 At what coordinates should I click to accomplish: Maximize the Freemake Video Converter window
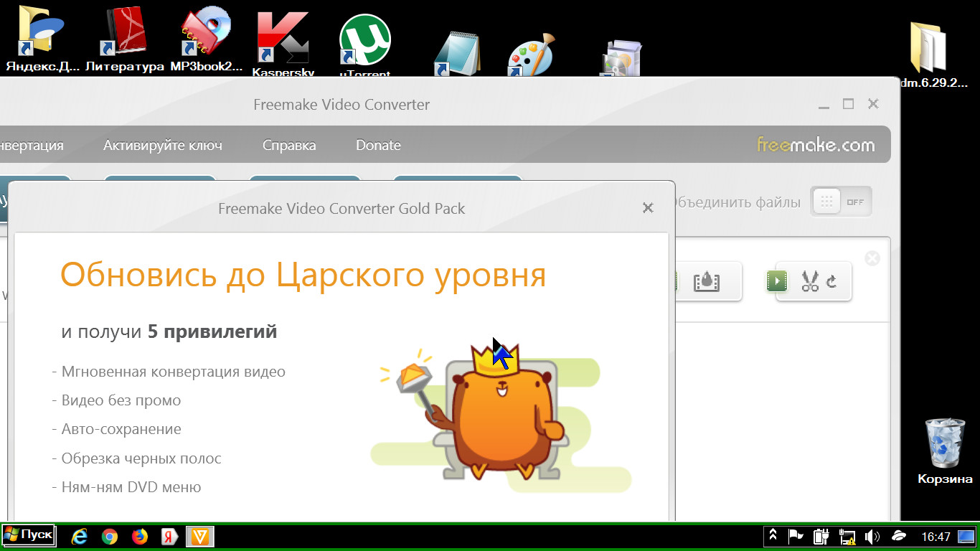click(849, 104)
